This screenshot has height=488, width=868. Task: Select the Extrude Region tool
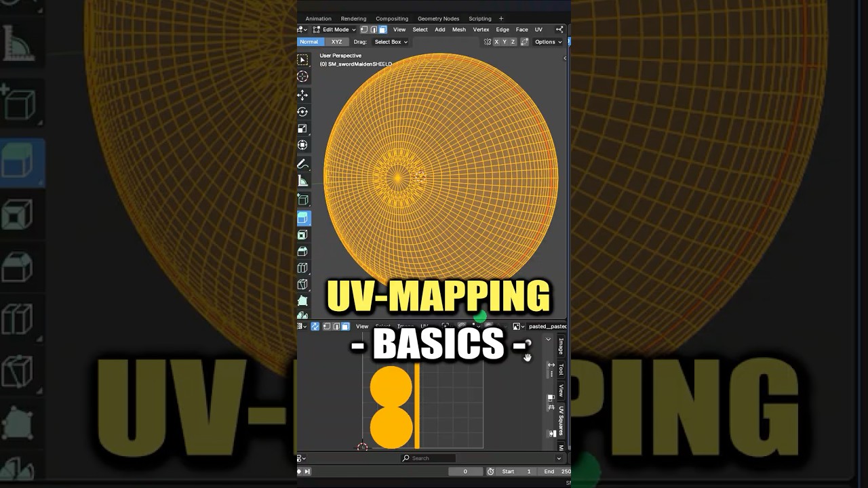click(303, 218)
